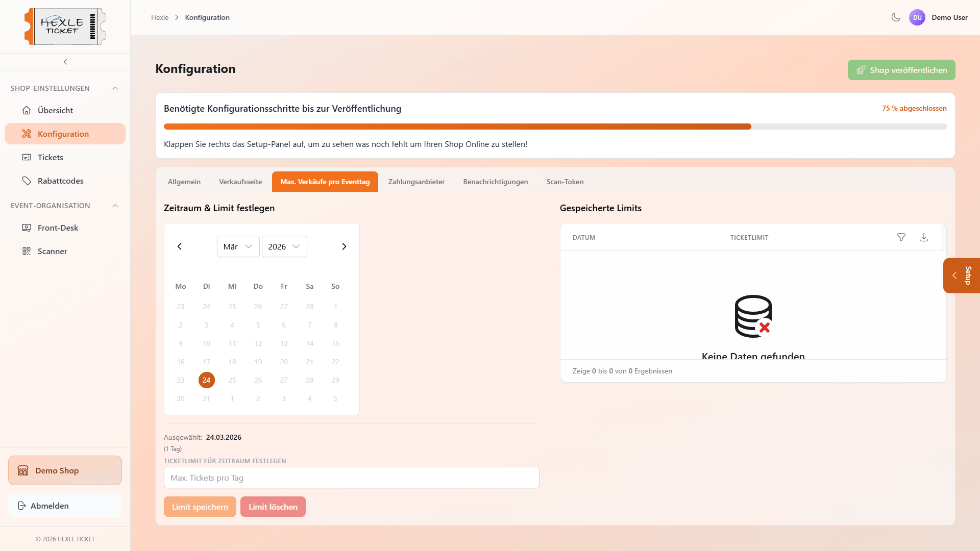Click the Max. Tickets pro Tag field
Screen dimensions: 980x551
(x=351, y=478)
